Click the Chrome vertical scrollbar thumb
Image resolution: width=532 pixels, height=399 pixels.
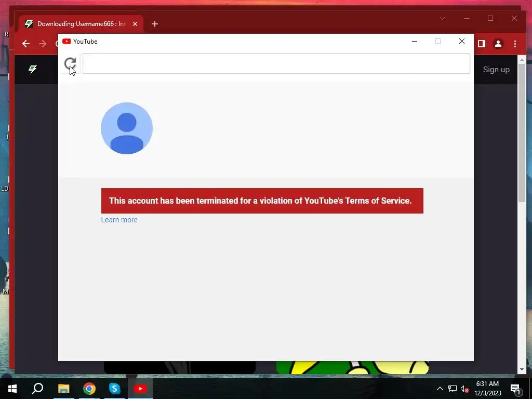[522, 133]
